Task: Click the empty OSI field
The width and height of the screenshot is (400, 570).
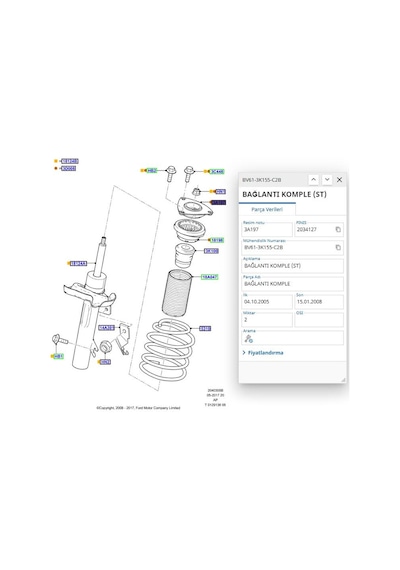Action: pyautogui.click(x=319, y=320)
